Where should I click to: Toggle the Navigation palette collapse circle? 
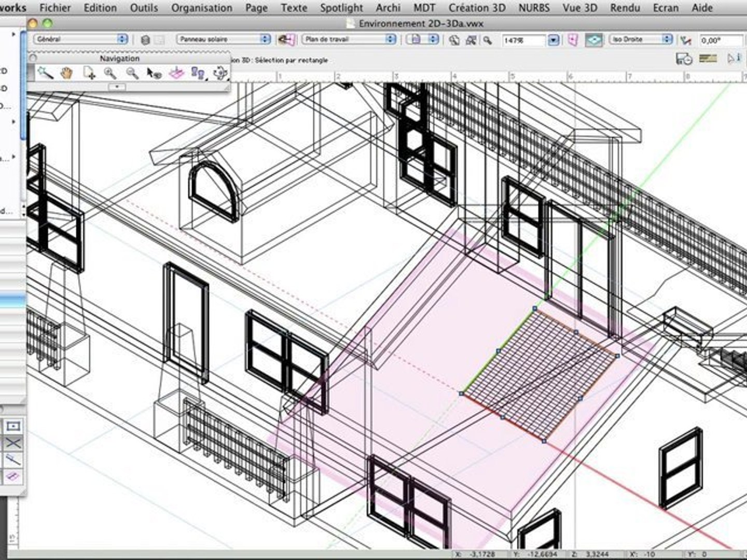[x=33, y=59]
